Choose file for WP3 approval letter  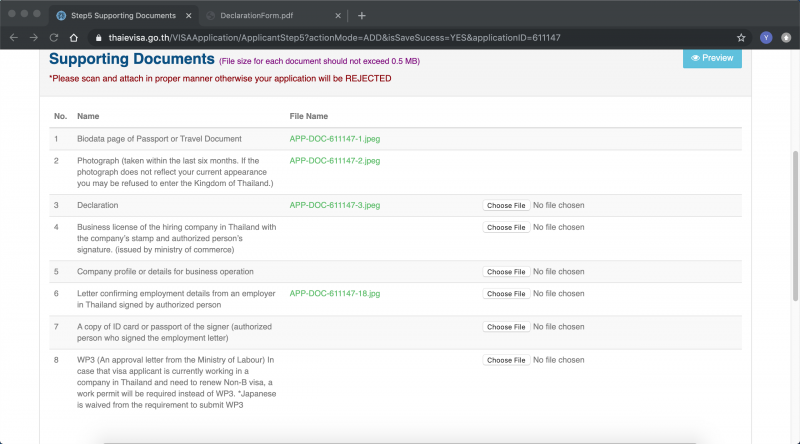(x=505, y=360)
